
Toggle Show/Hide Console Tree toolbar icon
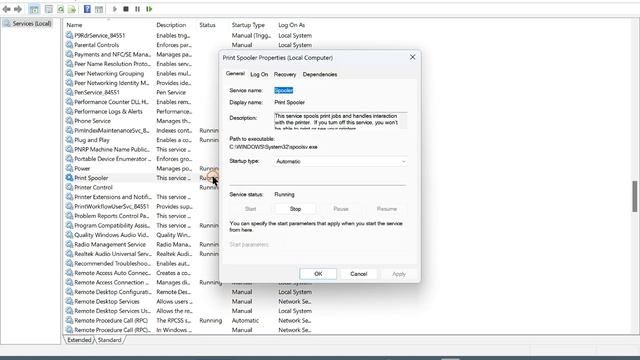click(x=34, y=9)
